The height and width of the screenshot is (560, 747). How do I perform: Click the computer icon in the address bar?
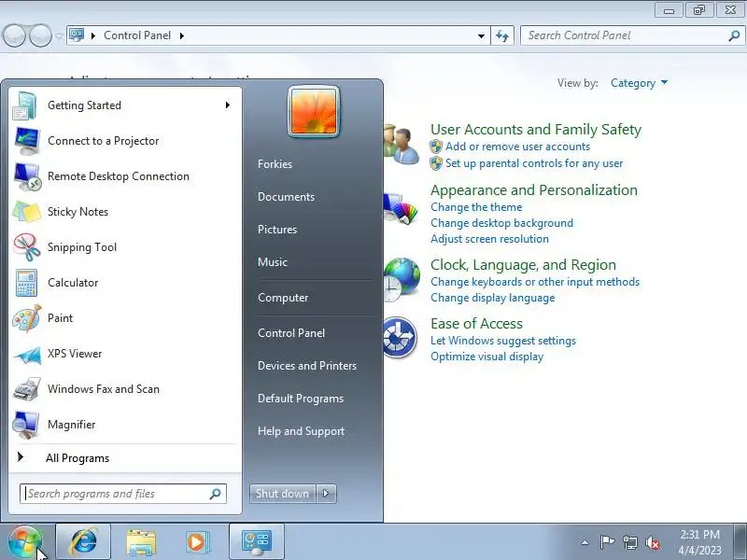(x=77, y=35)
